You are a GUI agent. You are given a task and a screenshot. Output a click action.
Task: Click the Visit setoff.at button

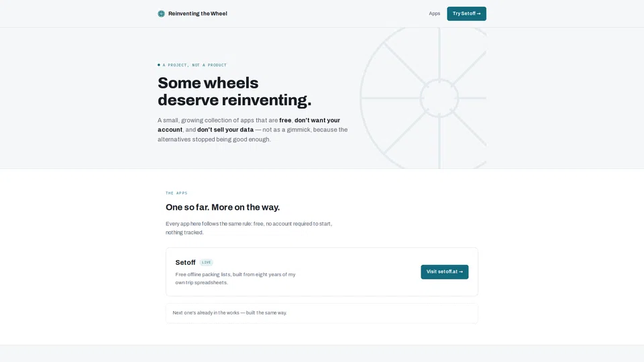point(444,271)
